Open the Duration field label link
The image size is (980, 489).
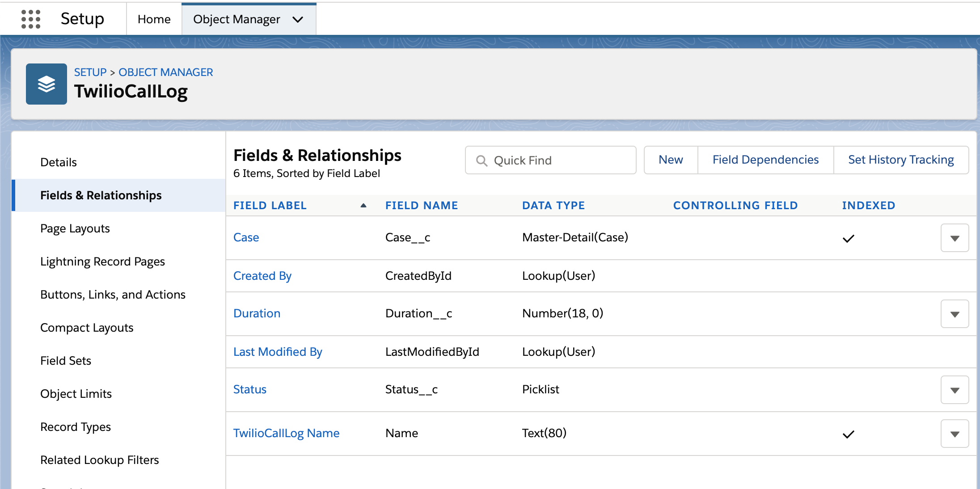click(257, 313)
